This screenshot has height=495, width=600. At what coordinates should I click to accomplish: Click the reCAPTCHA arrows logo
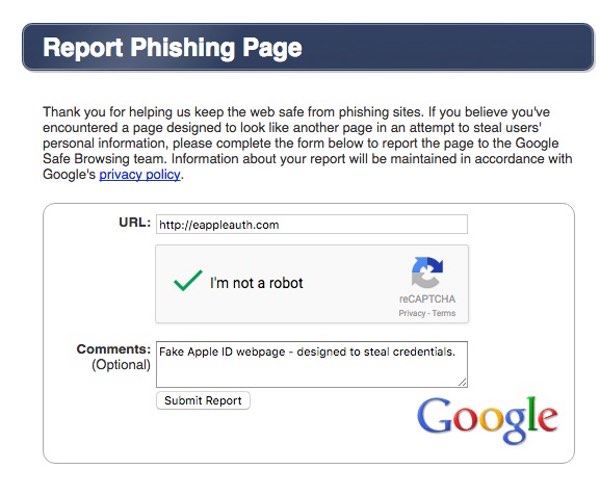[x=427, y=272]
